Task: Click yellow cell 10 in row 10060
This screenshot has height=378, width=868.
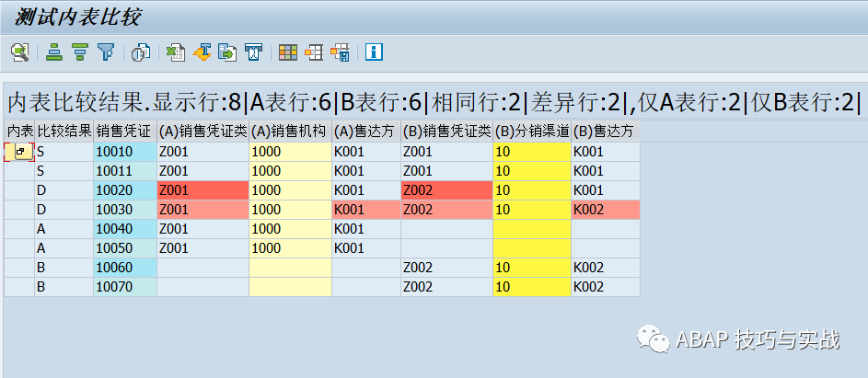Action: tap(532, 268)
